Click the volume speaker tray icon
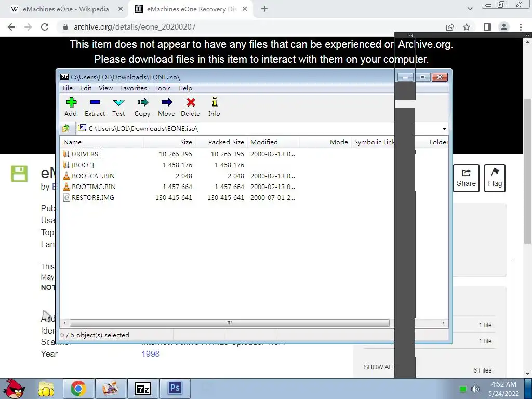Image resolution: width=532 pixels, height=399 pixels. click(475, 389)
